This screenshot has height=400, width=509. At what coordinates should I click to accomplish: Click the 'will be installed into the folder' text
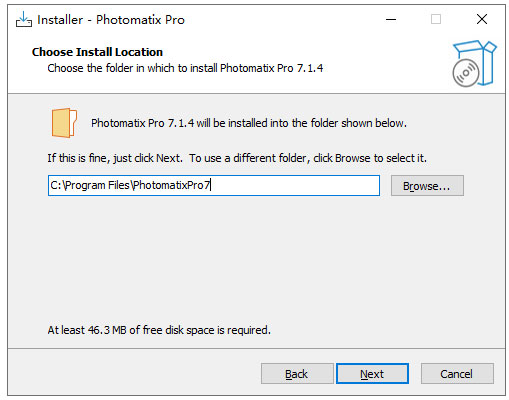point(249,123)
